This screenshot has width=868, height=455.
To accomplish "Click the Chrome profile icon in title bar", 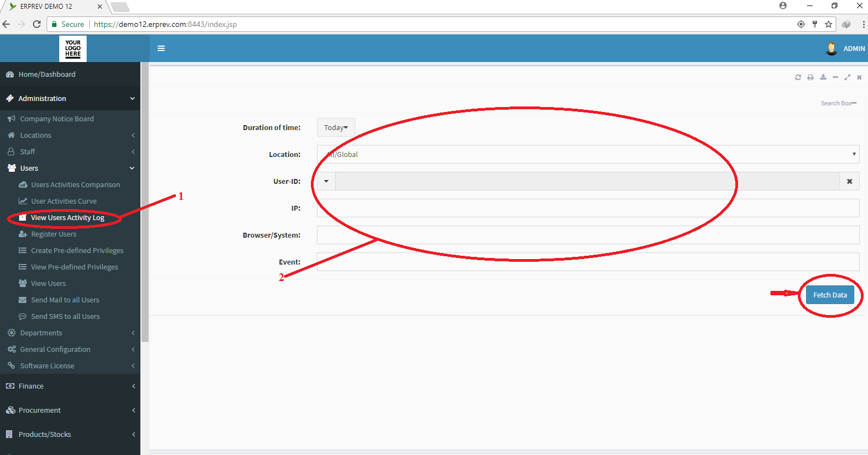I will click(783, 5).
